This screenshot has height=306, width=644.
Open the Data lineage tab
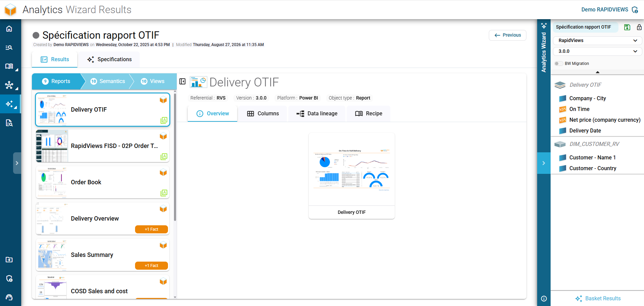[317, 114]
